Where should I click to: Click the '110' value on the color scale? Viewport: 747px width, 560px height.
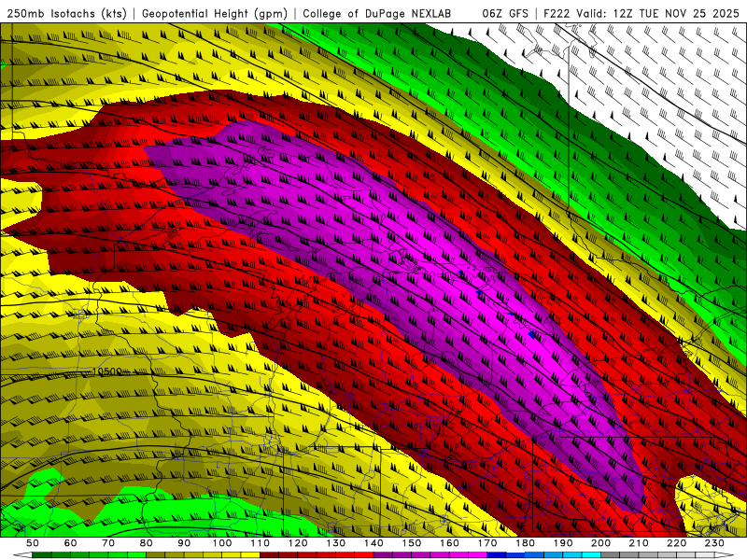click(260, 543)
